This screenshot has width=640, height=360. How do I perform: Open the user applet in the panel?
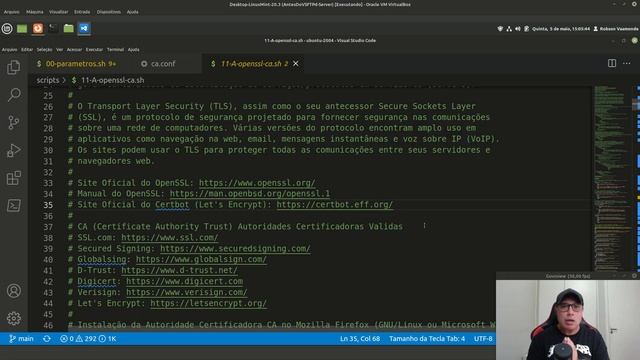coord(616,29)
